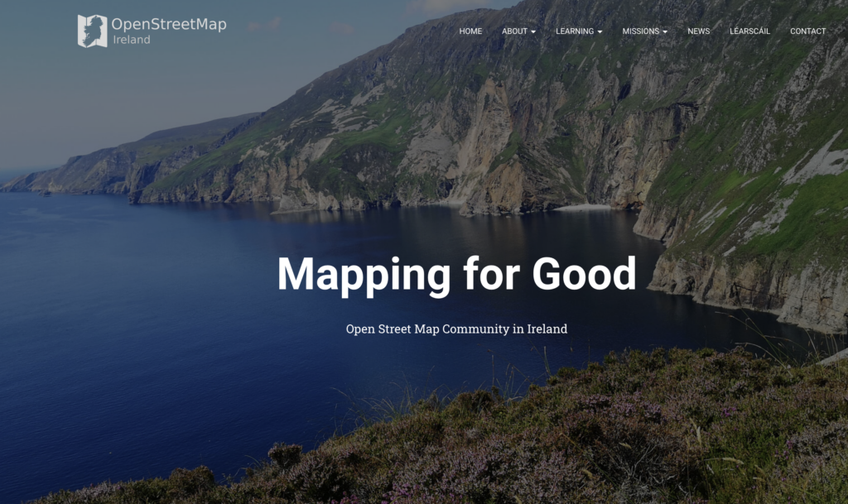Click the 'Mapping for Good' headline
This screenshot has height=504, width=848.
456,275
